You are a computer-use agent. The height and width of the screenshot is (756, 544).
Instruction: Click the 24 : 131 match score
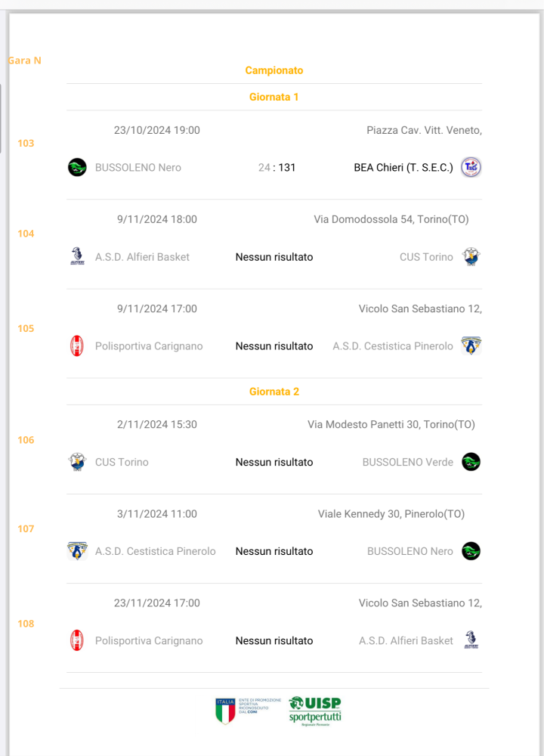tap(277, 168)
